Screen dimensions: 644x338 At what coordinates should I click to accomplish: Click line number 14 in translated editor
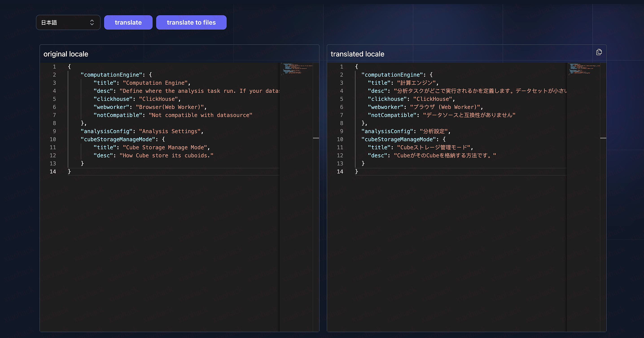coord(340,171)
